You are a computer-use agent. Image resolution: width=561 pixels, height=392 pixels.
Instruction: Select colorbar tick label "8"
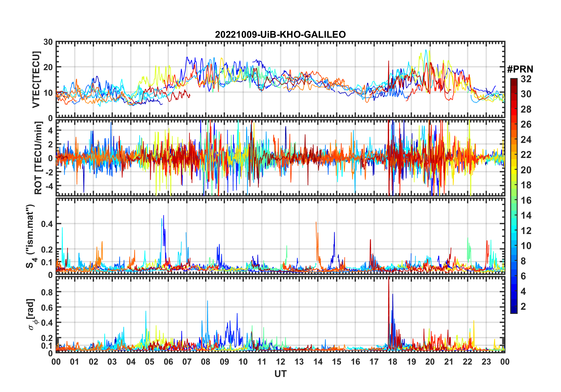[523, 261]
